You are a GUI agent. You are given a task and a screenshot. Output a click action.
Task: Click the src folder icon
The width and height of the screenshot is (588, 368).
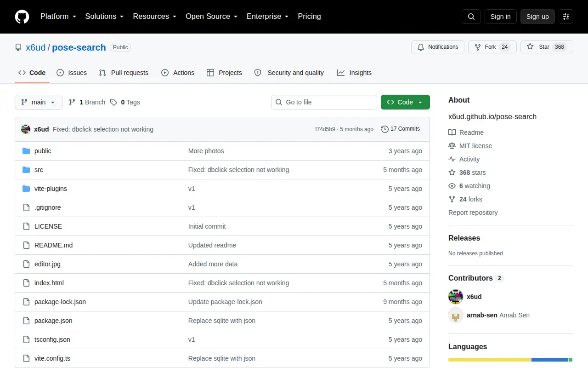coord(26,170)
